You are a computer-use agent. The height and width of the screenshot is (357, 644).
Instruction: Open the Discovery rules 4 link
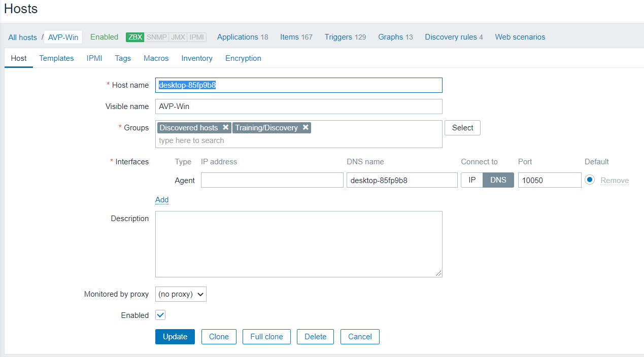click(x=454, y=37)
